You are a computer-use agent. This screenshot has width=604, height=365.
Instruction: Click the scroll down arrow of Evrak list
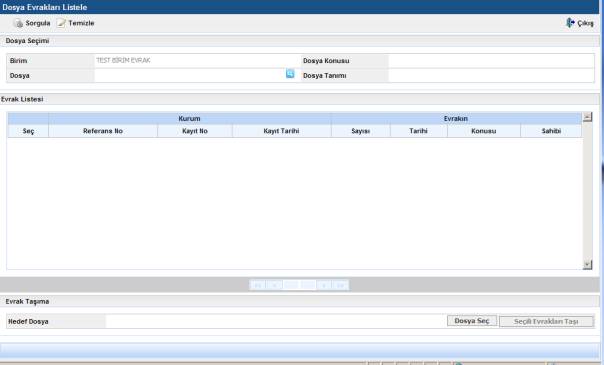[x=587, y=265]
